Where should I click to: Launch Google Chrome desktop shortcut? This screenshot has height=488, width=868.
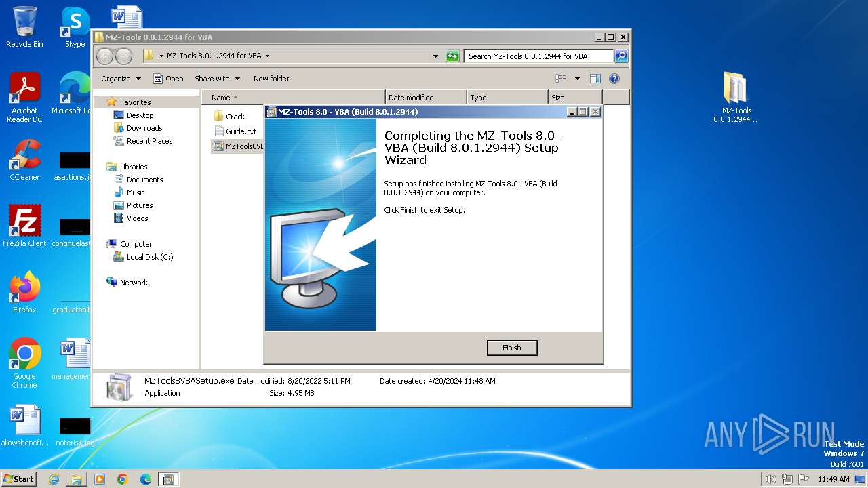[24, 363]
